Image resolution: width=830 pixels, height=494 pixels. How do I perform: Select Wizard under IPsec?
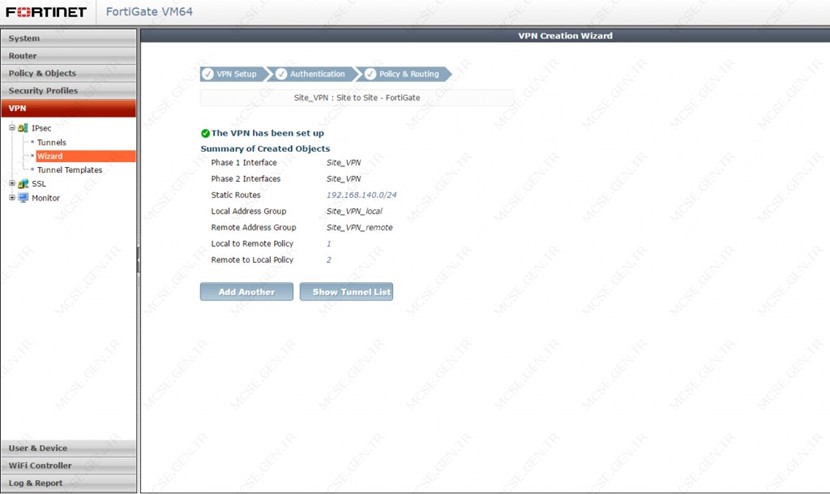[85, 156]
